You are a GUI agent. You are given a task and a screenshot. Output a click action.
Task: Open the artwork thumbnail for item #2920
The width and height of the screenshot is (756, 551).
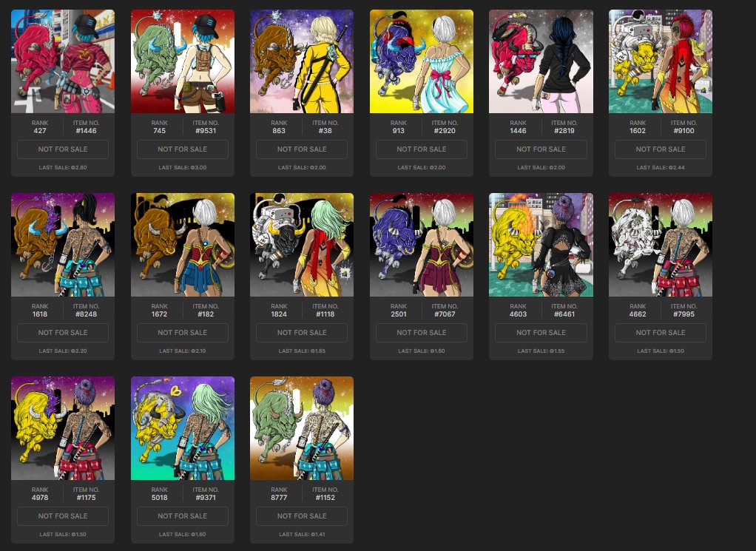coord(422,61)
